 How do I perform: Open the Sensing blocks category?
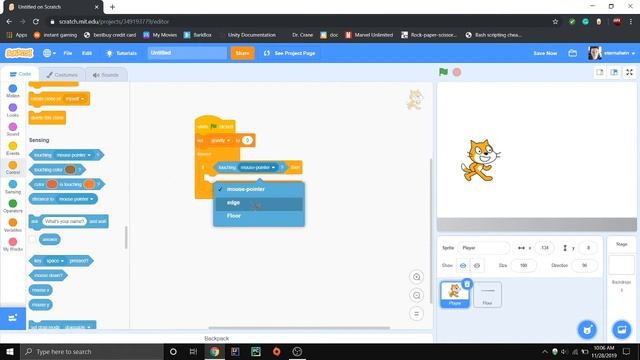13,187
